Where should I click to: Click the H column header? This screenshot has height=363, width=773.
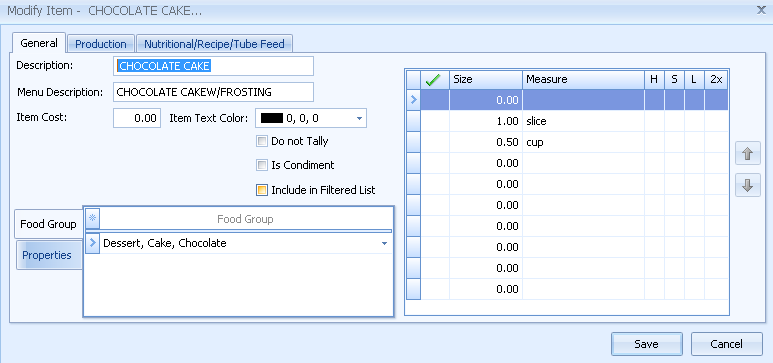coord(654,79)
